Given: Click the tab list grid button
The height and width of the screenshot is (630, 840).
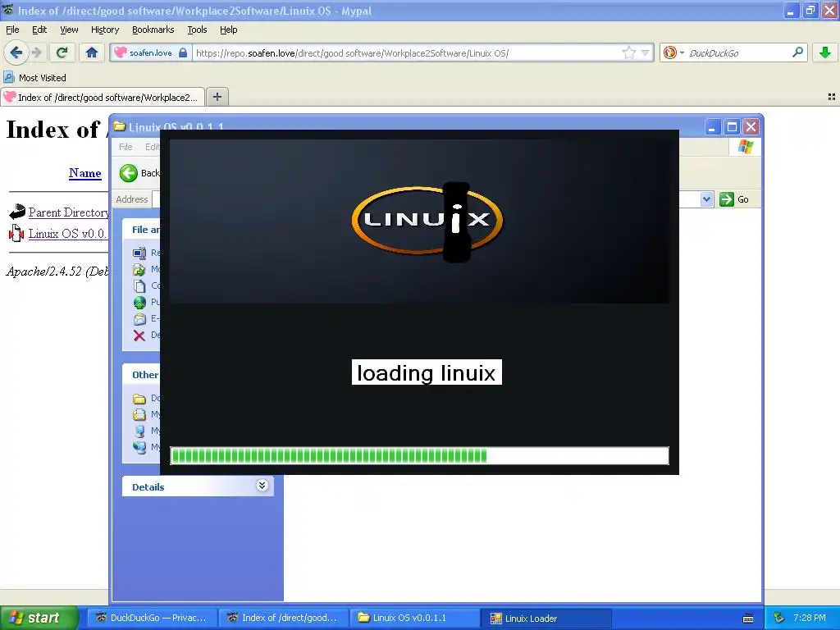Looking at the screenshot, I should tap(832, 97).
